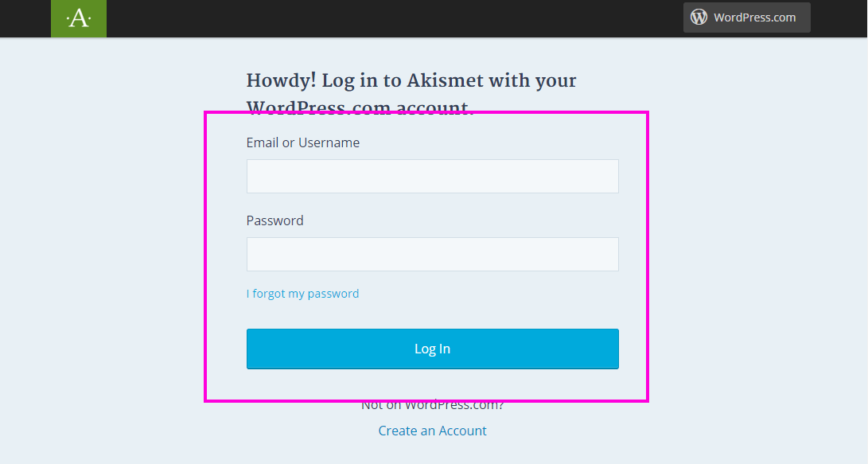Click the 'Log In' text on the blue button

pyautogui.click(x=432, y=349)
